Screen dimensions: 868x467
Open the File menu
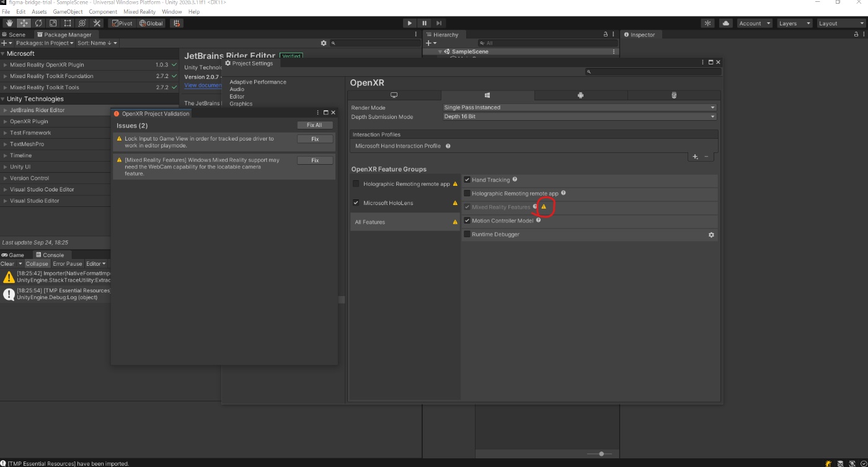pyautogui.click(x=6, y=12)
